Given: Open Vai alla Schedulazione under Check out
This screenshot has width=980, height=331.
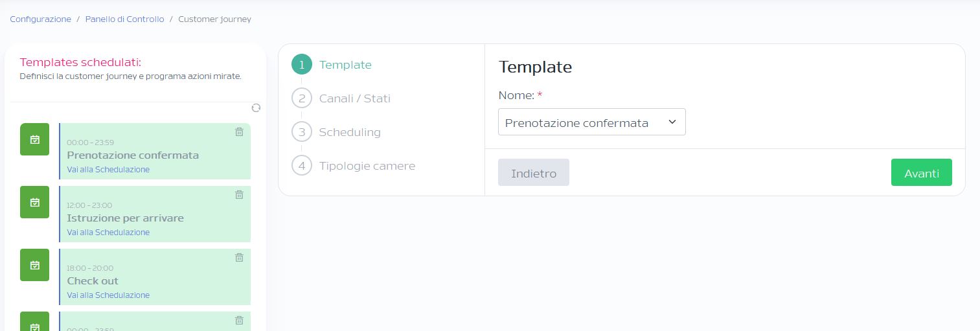Looking at the screenshot, I should (x=108, y=295).
